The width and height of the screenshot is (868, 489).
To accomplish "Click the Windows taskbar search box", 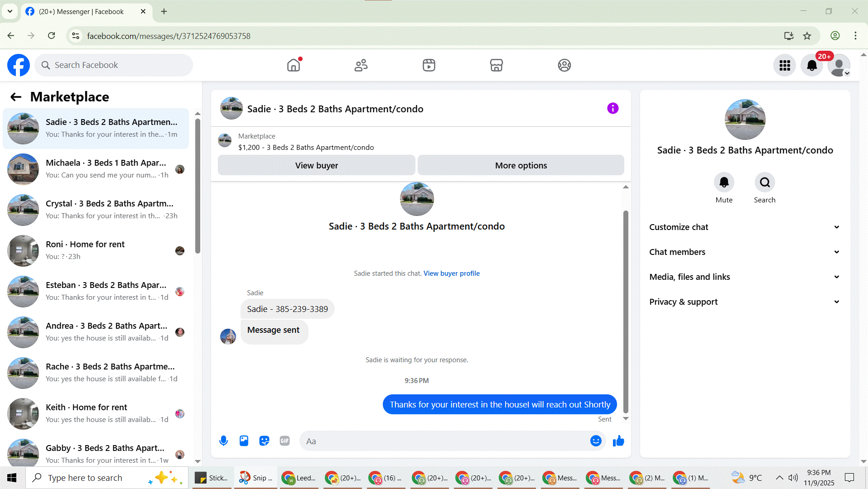I will pyautogui.click(x=107, y=478).
